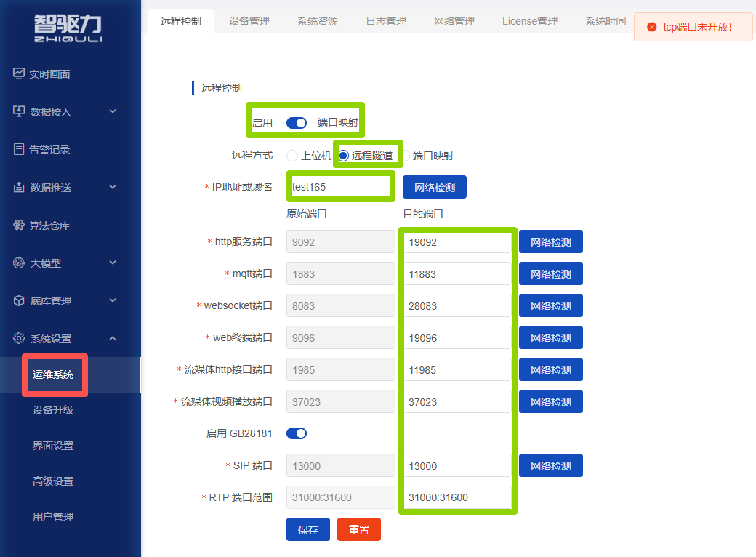
Task: Switch to the 设备管理 tab
Action: (x=249, y=21)
